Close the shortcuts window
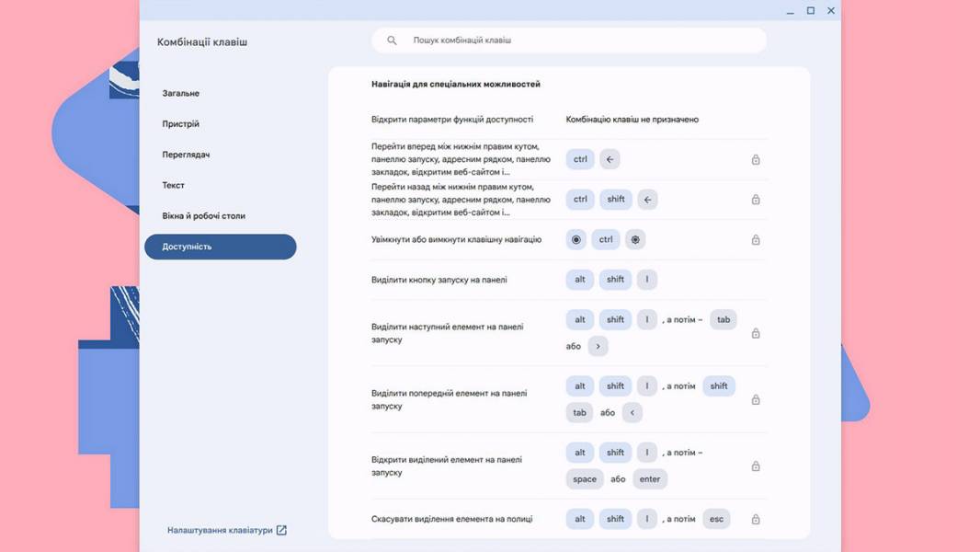Screen dimensions: 980x552 point(831,11)
